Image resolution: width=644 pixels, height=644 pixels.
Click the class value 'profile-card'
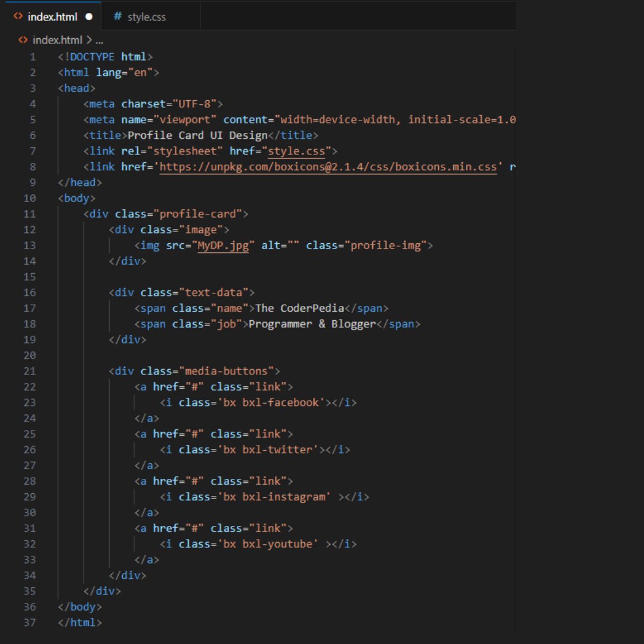[x=197, y=214]
